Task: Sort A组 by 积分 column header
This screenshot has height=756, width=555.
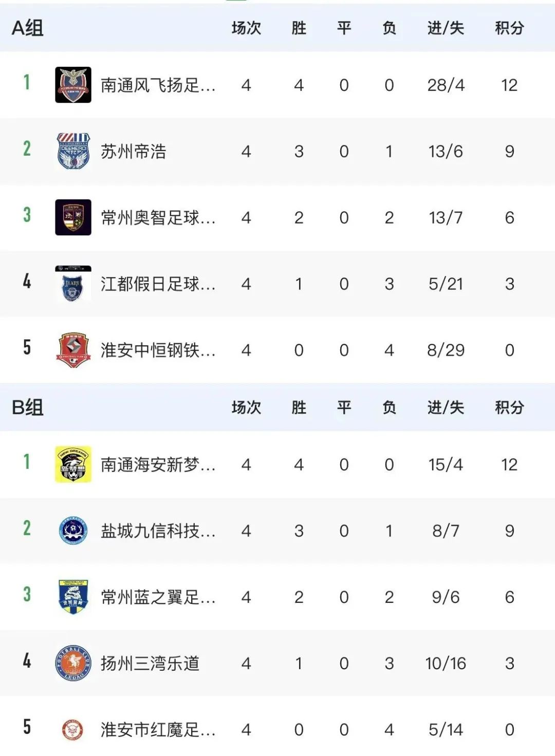Action: [509, 28]
